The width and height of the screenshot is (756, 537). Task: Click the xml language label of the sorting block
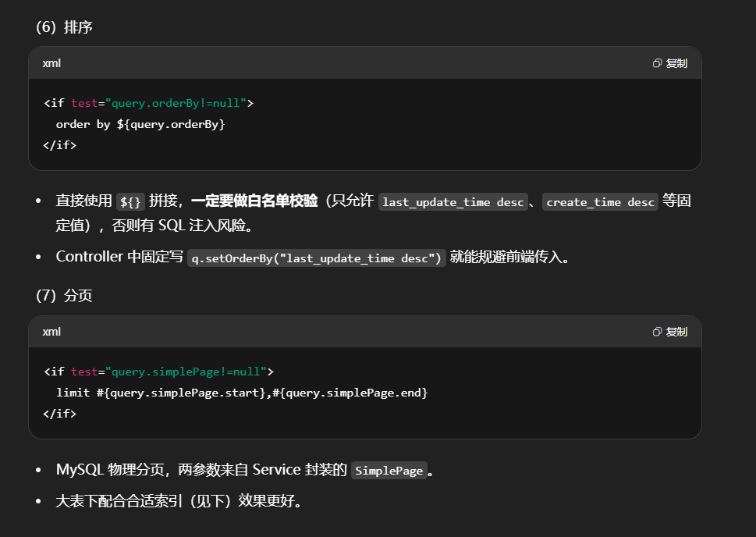[51, 63]
